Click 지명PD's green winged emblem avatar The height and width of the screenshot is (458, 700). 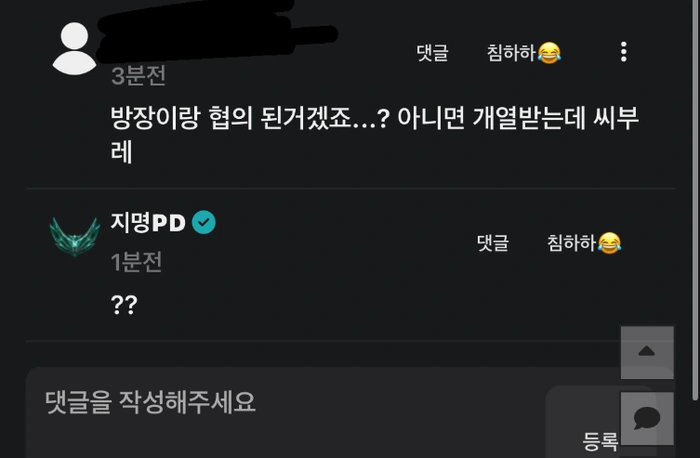tap(75, 236)
